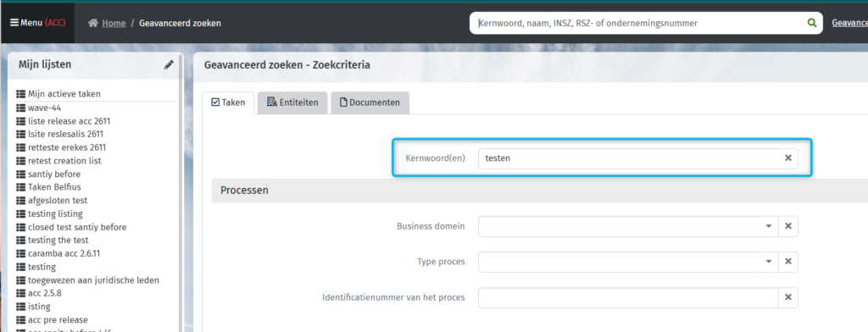Viewport: 868px width, 332px height.
Task: Clear the Kernwoord(en) field with the X
Action: pyautogui.click(x=788, y=158)
